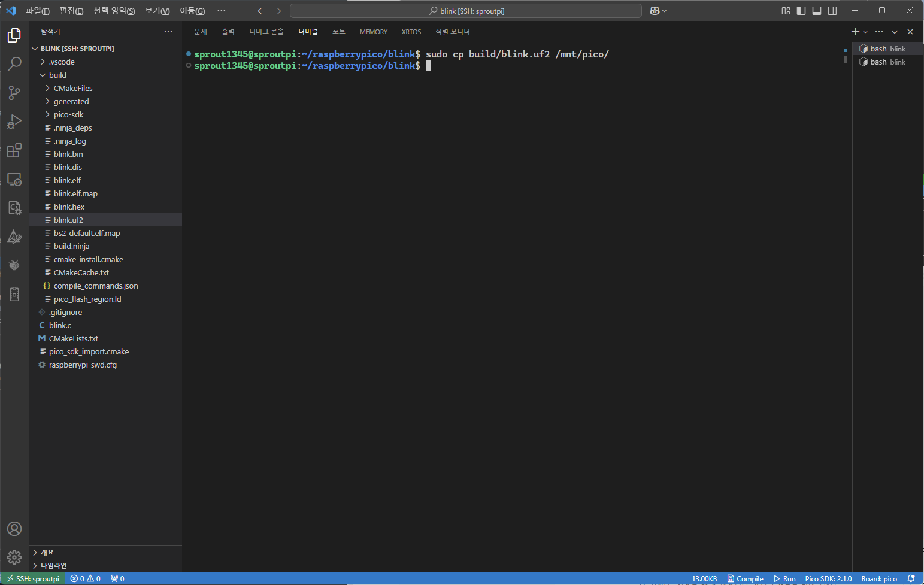Click the Go Back arrow in the title bar

(261, 11)
